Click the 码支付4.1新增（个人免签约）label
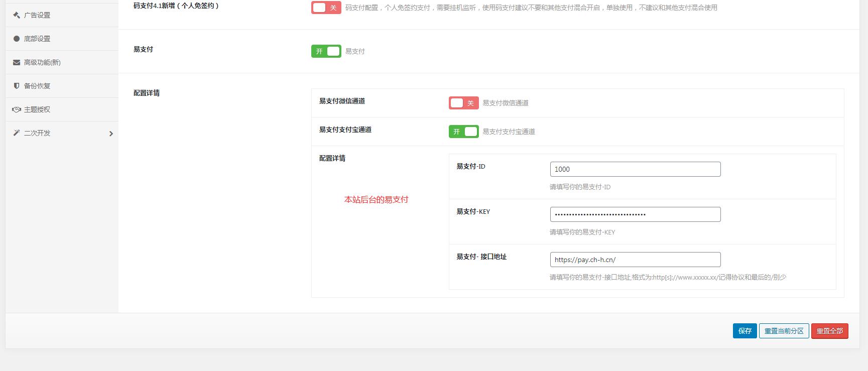 click(176, 6)
